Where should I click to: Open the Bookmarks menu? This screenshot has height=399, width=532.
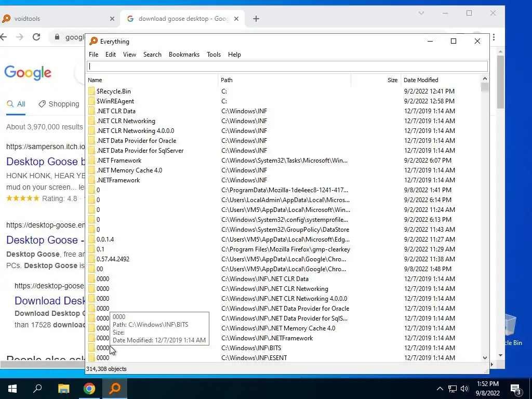184,54
